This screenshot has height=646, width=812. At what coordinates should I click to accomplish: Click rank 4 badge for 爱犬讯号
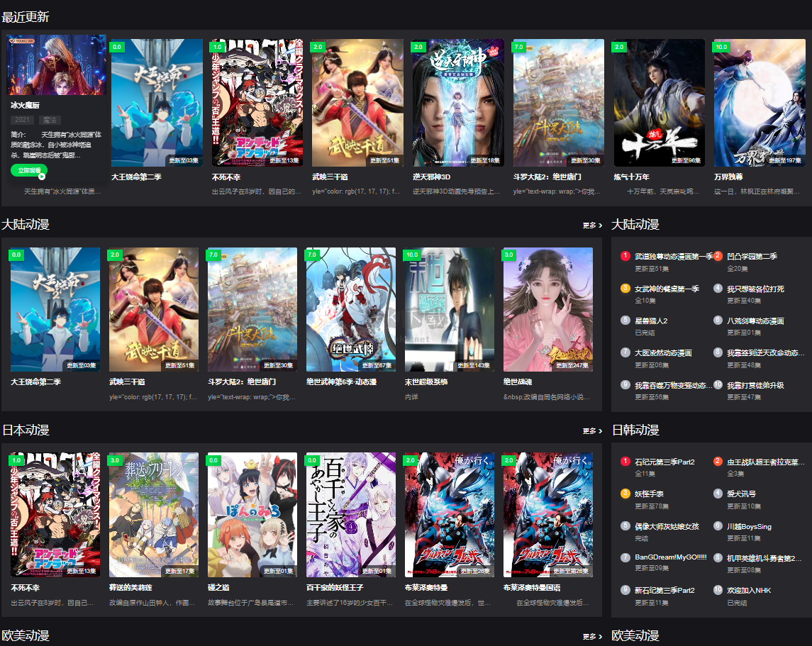click(x=718, y=494)
